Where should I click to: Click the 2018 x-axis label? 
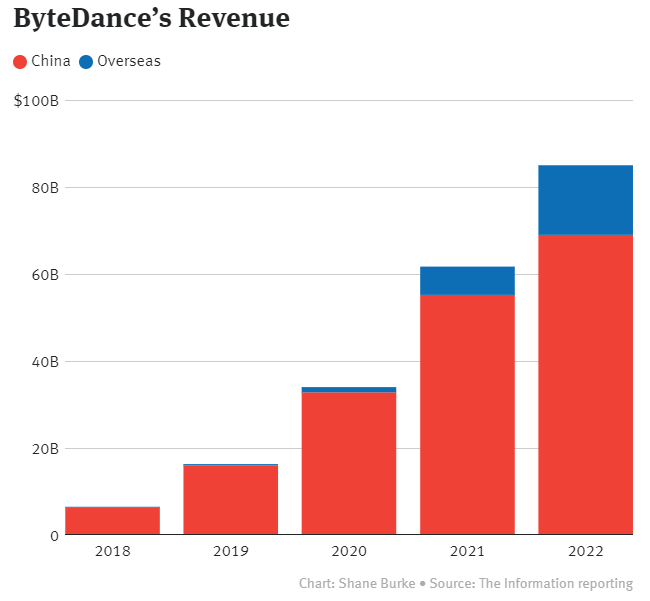click(112, 551)
